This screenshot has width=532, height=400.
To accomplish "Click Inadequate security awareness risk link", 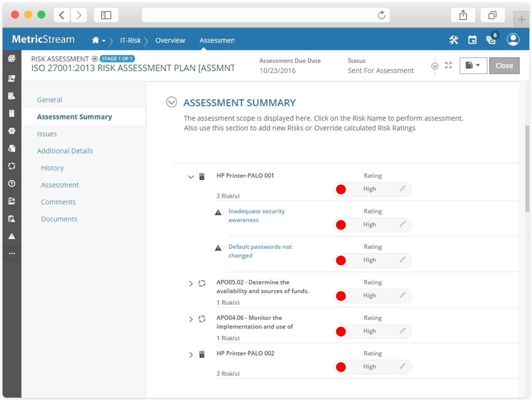I will pos(256,216).
